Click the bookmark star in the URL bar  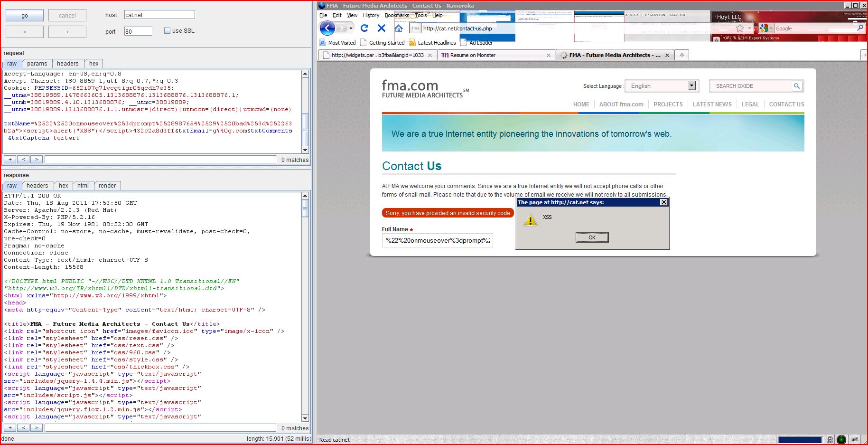pos(740,28)
